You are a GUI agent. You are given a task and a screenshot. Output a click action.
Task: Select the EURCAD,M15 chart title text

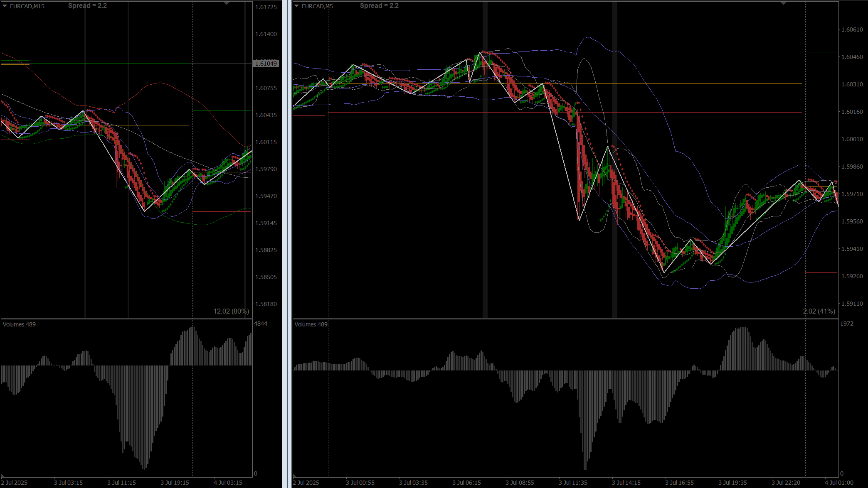(27, 6)
